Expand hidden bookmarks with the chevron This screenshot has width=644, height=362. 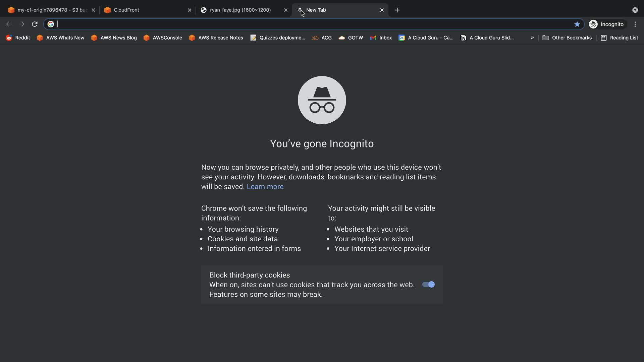tap(532, 38)
